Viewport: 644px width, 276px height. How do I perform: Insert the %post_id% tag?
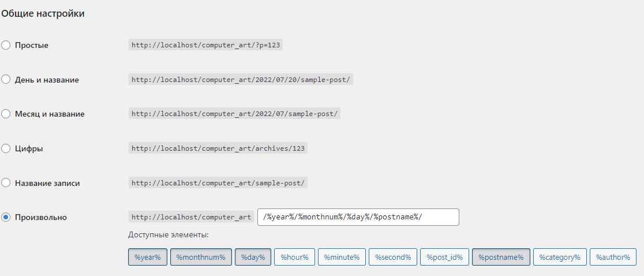pos(445,257)
